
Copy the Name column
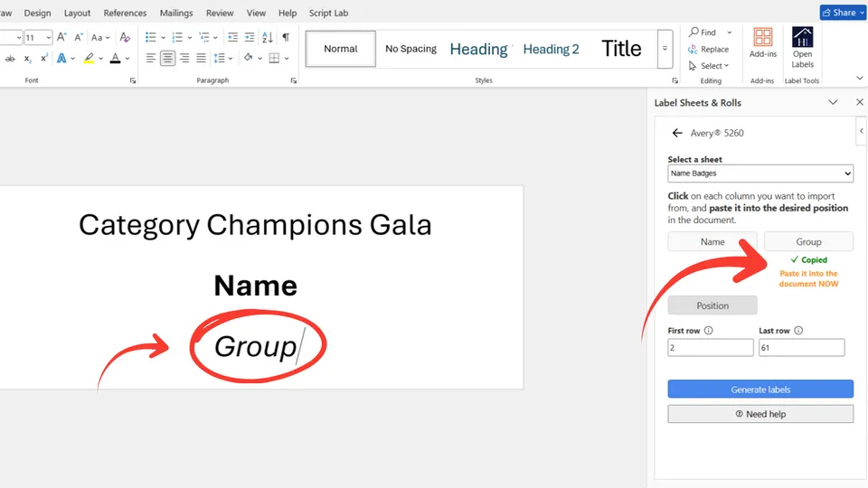pos(712,242)
